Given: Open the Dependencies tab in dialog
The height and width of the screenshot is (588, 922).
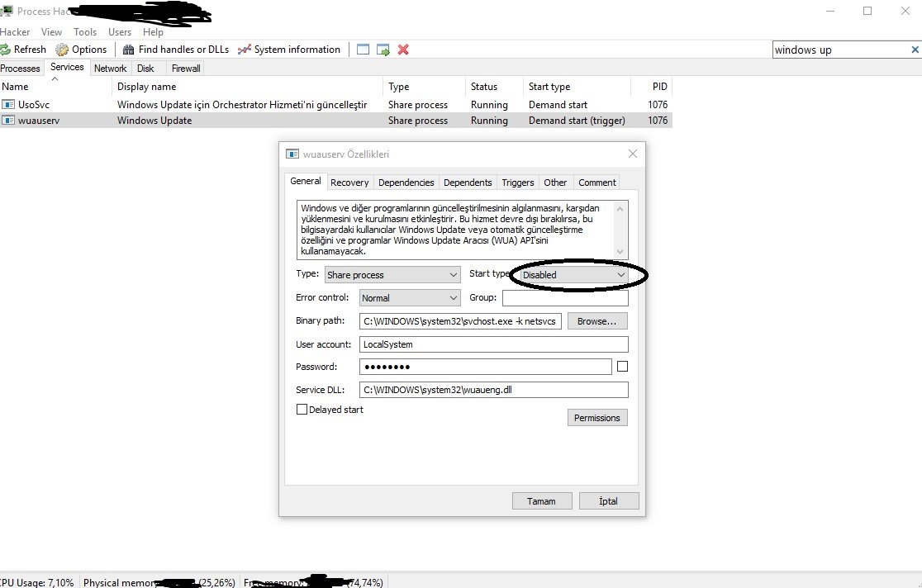Looking at the screenshot, I should coord(406,183).
